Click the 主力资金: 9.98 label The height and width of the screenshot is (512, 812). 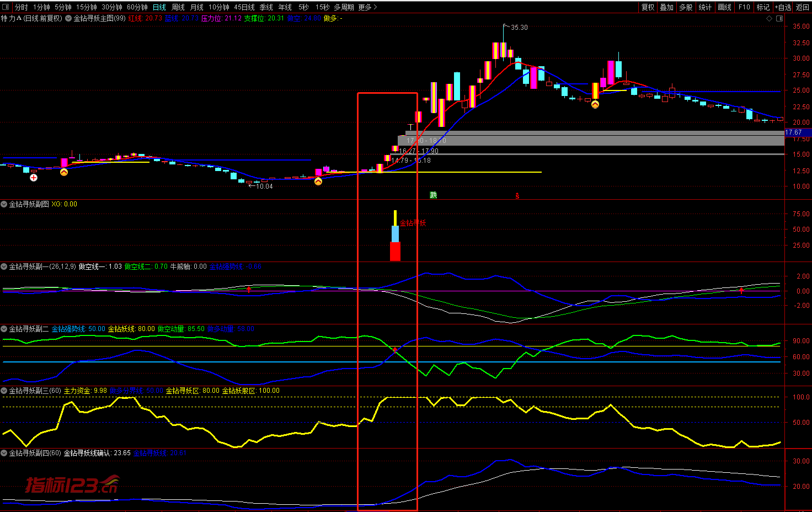tap(86, 391)
